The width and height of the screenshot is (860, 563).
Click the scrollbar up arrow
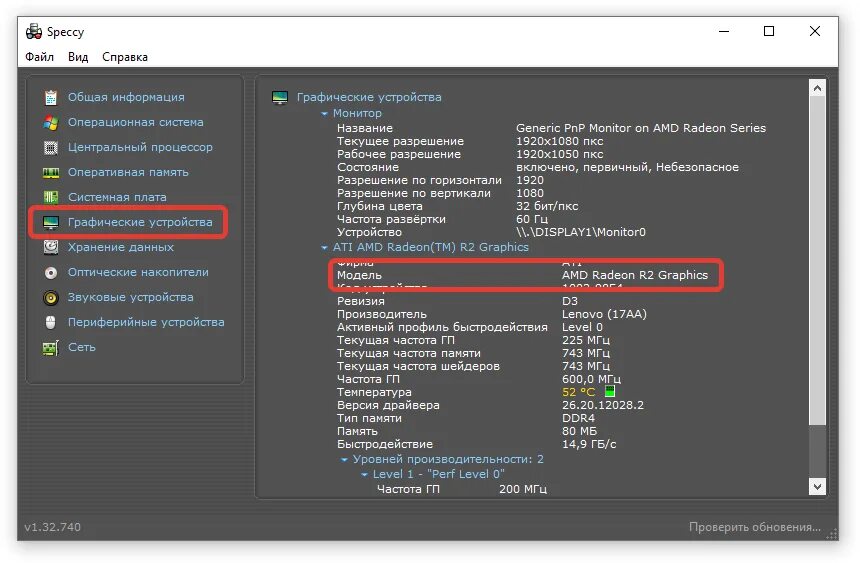817,88
